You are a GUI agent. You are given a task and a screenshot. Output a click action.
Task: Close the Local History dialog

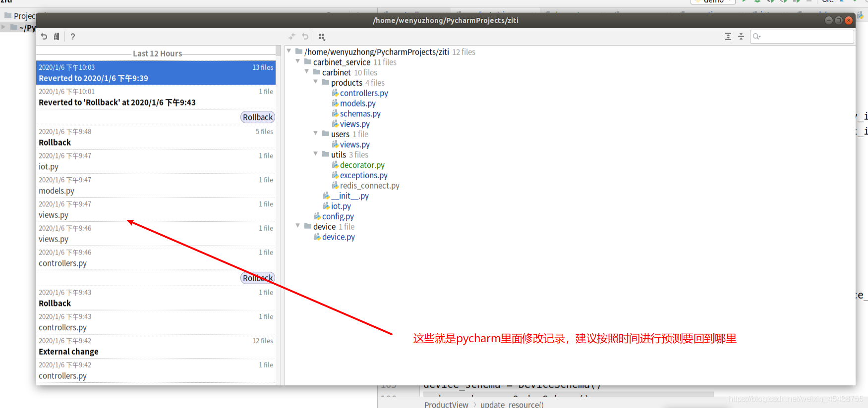click(x=849, y=20)
